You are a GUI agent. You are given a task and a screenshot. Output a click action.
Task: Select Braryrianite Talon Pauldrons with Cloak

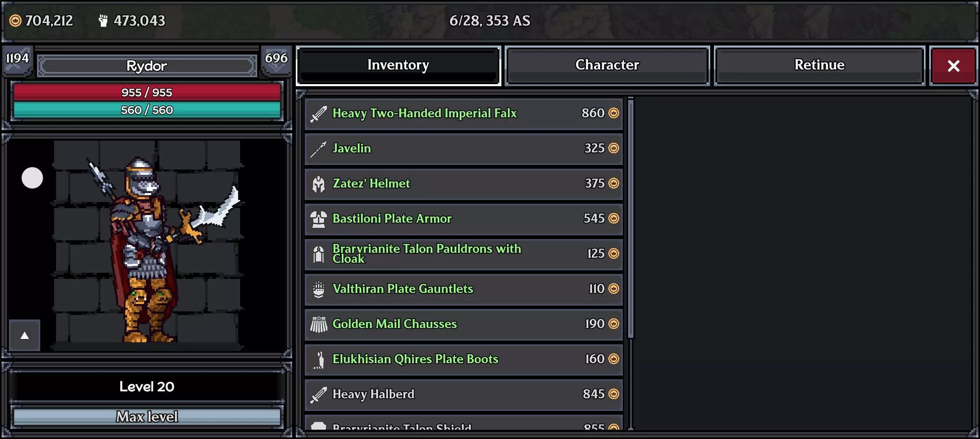tap(463, 254)
